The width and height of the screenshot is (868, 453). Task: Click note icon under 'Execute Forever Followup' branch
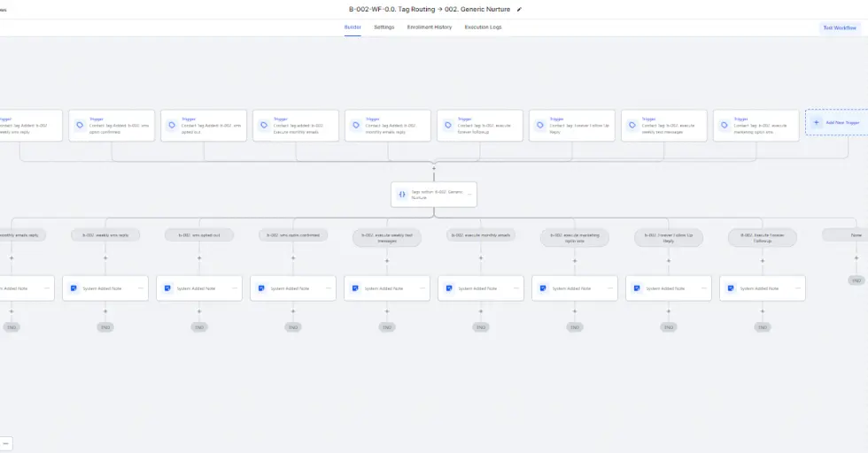pos(731,288)
